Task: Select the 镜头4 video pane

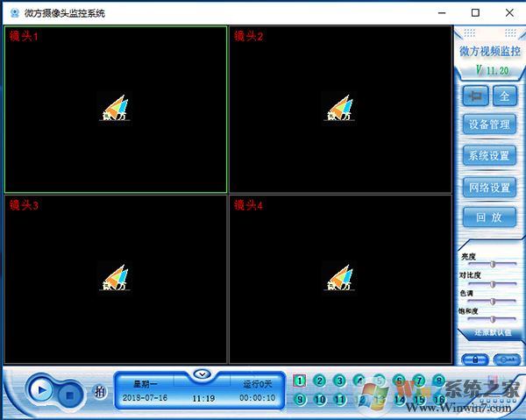Action: point(340,279)
